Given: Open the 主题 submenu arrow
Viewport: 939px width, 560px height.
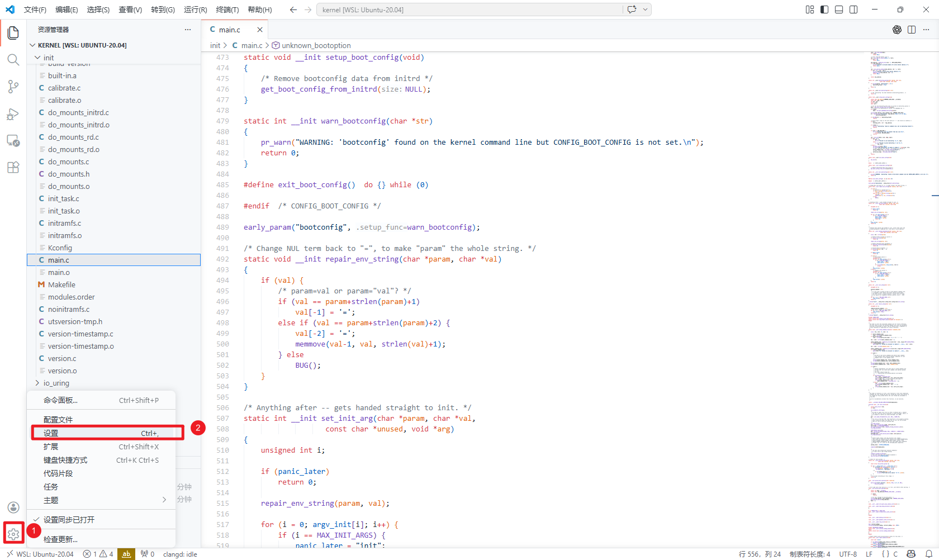Looking at the screenshot, I should point(164,500).
